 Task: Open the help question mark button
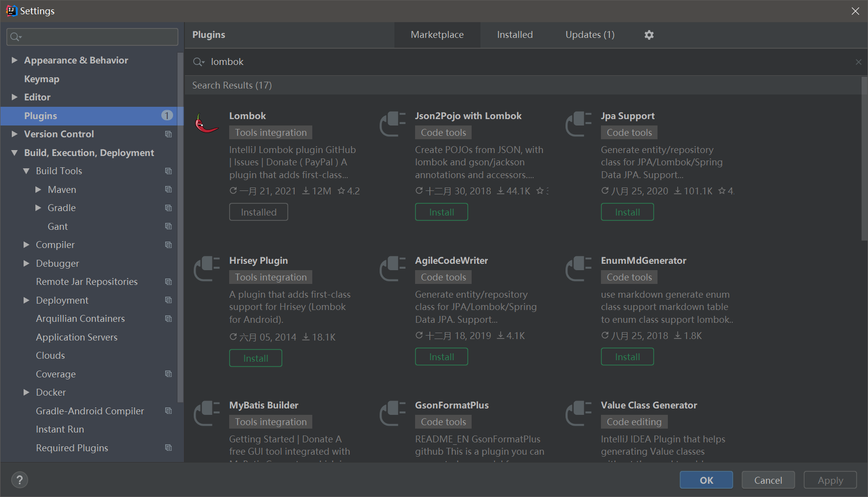pos(20,480)
